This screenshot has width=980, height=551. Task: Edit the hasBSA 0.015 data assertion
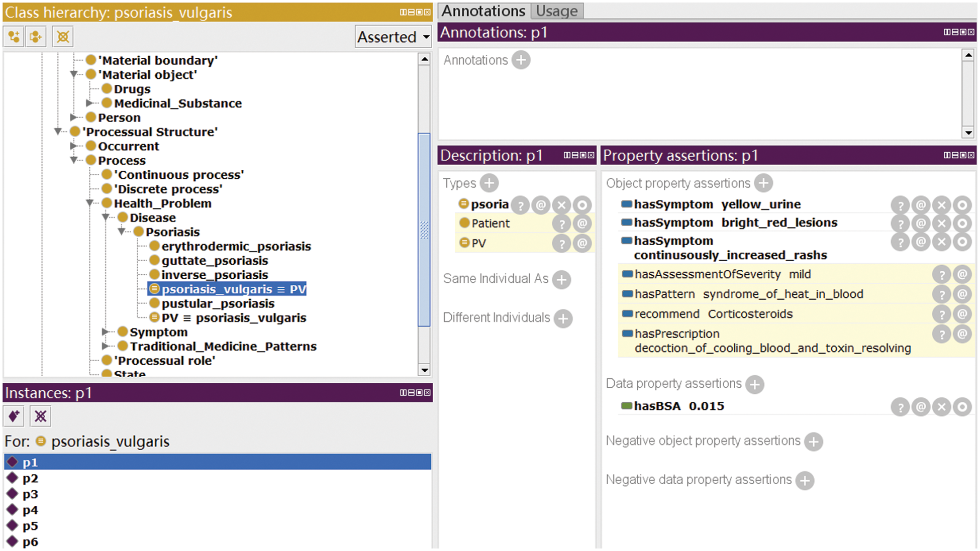962,407
